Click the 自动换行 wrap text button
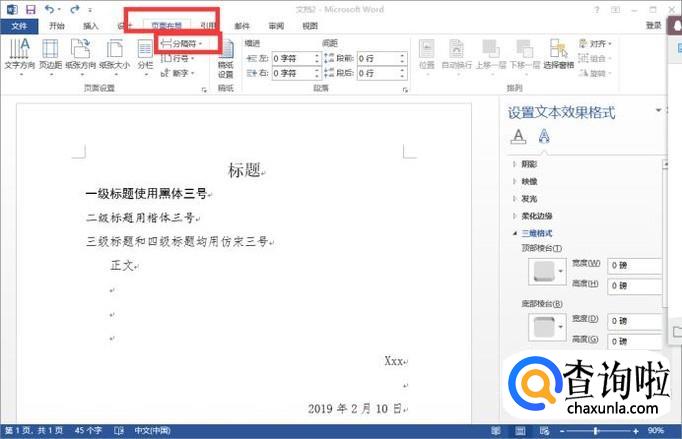The image size is (682, 439). click(x=456, y=57)
